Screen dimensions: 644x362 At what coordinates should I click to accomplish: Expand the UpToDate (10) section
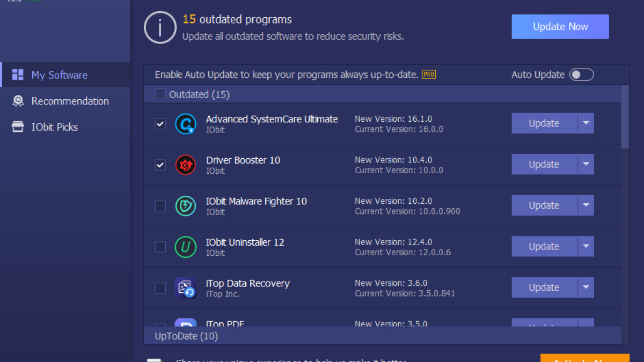[186, 336]
